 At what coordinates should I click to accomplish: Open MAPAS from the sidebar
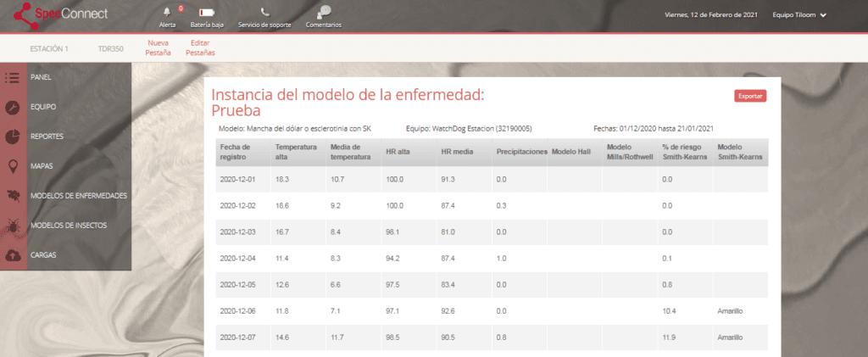point(42,166)
